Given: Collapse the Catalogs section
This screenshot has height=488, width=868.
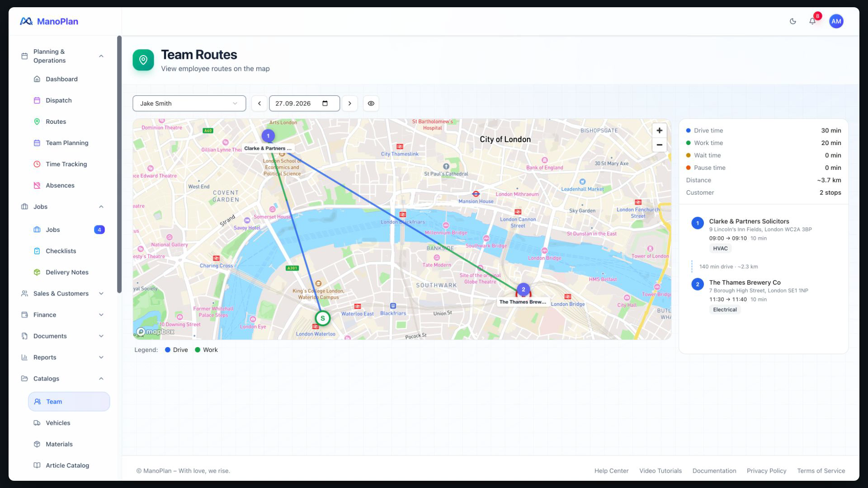Looking at the screenshot, I should pos(62,379).
